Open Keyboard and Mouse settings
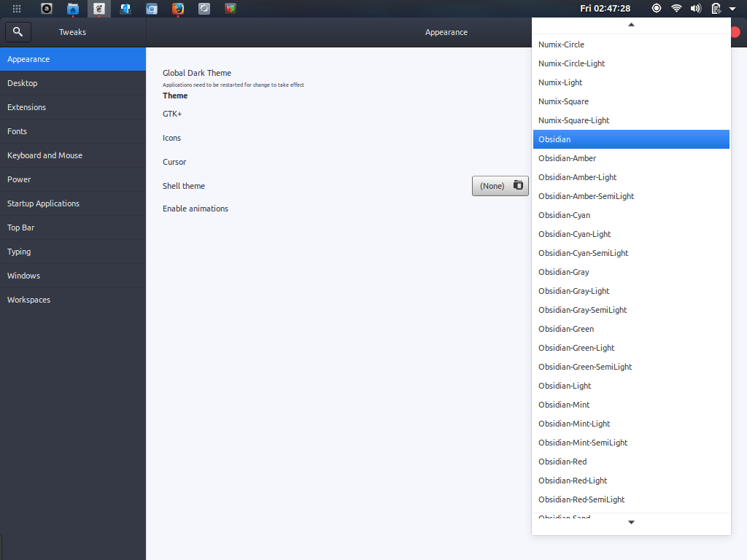Viewport: 747px width, 560px height. 73,155
